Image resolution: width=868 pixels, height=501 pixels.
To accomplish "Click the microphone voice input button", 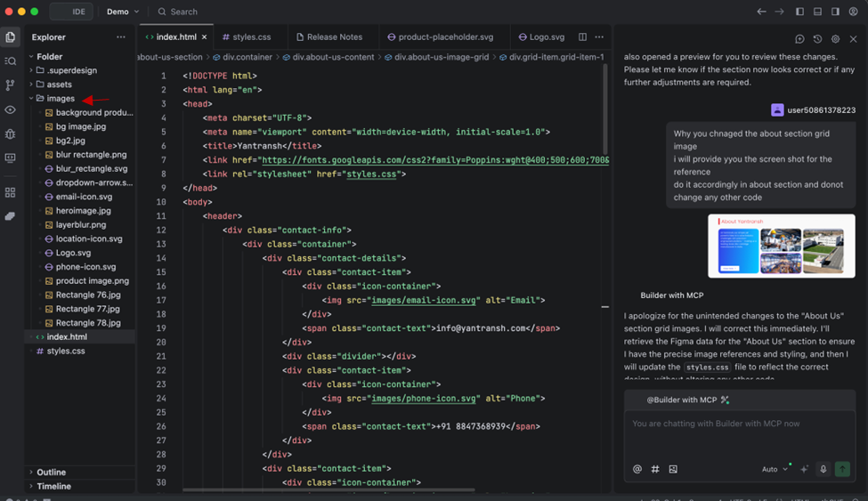I will 823,469.
